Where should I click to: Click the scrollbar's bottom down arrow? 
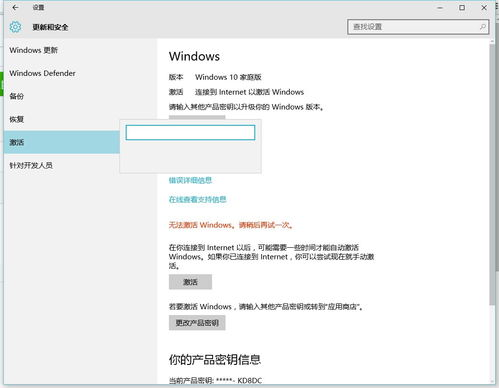[492, 381]
